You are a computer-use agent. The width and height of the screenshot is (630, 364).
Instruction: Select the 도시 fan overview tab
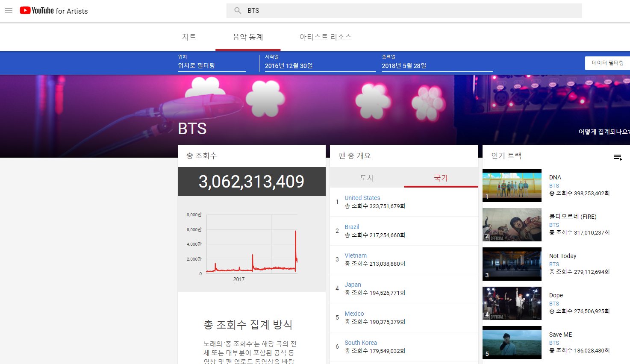(367, 178)
